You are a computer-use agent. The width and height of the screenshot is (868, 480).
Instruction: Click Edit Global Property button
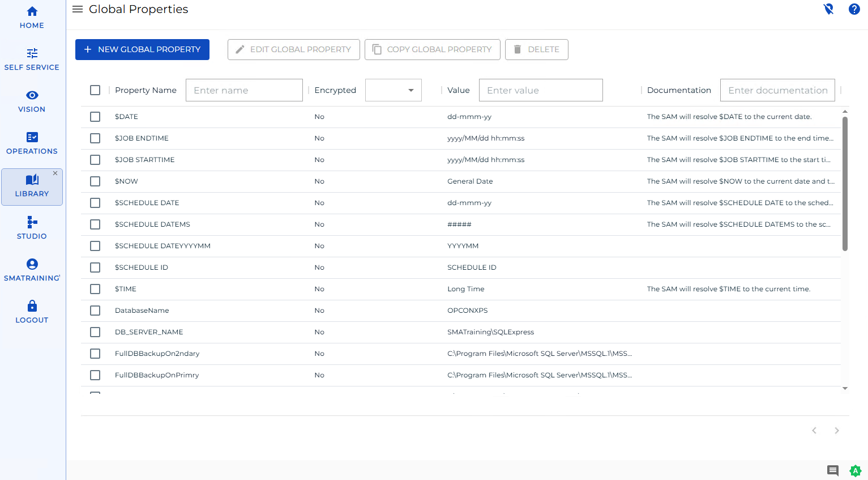click(293, 49)
